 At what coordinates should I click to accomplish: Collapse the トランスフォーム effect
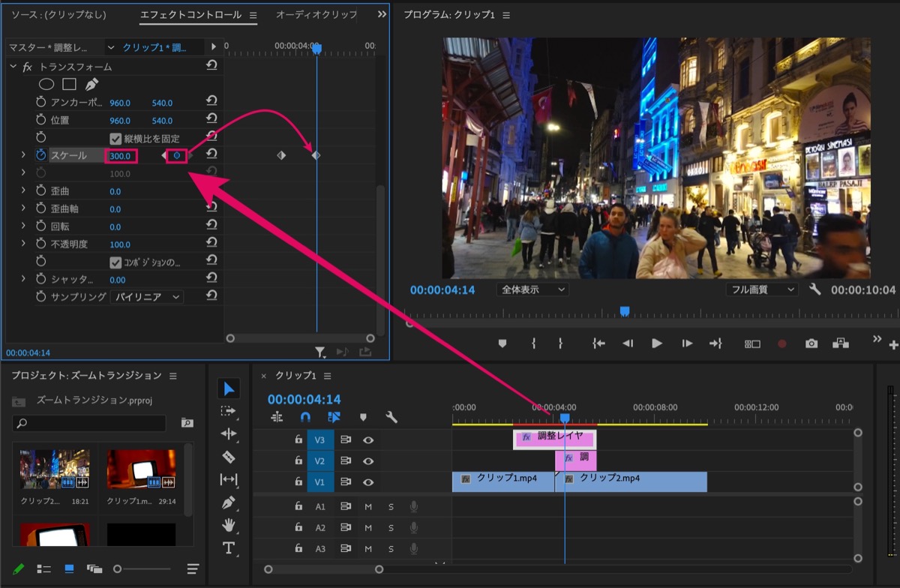pos(13,67)
